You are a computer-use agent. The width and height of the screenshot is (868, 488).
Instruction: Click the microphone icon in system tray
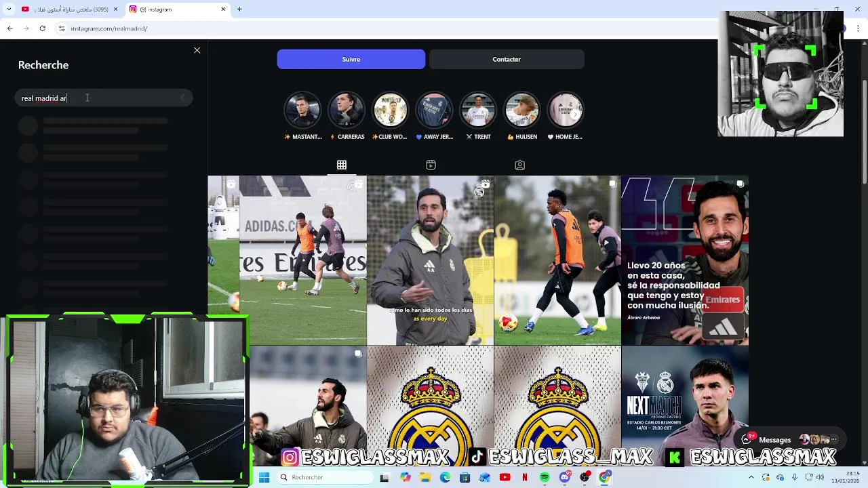(x=795, y=477)
